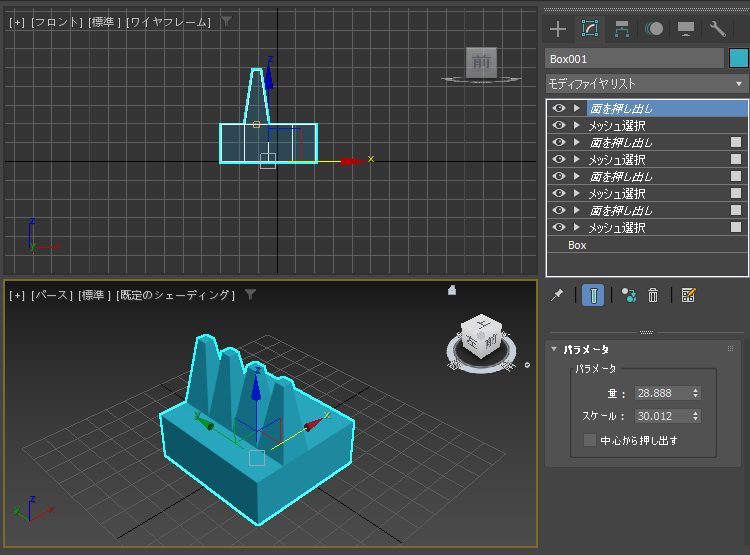Click the green Y axis arrow in perspective view

204,422
